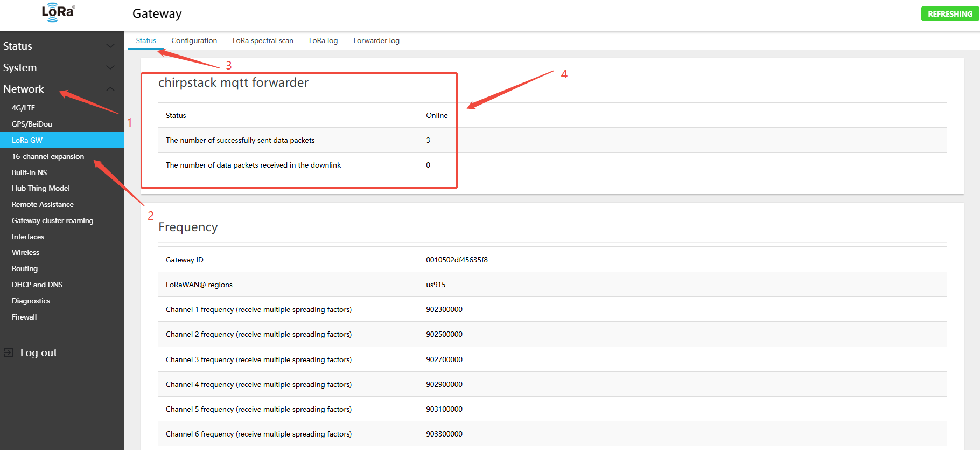This screenshot has width=980, height=450.
Task: Select LoRa GW in the sidebar
Action: coord(27,140)
